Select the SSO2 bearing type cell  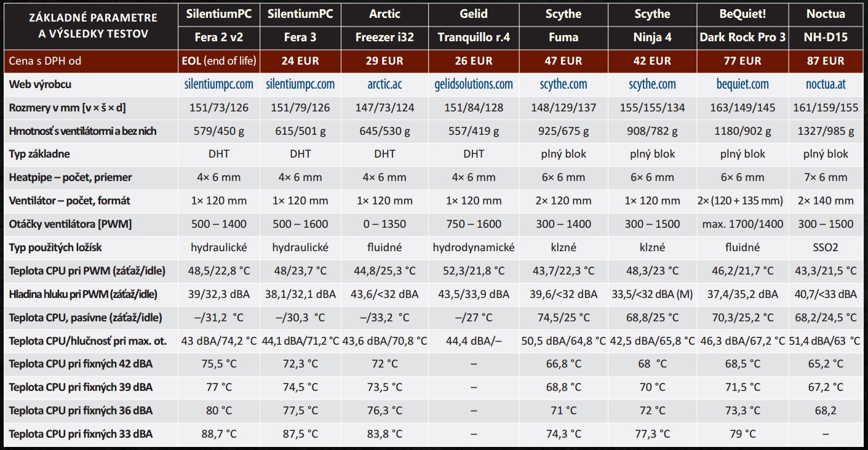coord(826,247)
